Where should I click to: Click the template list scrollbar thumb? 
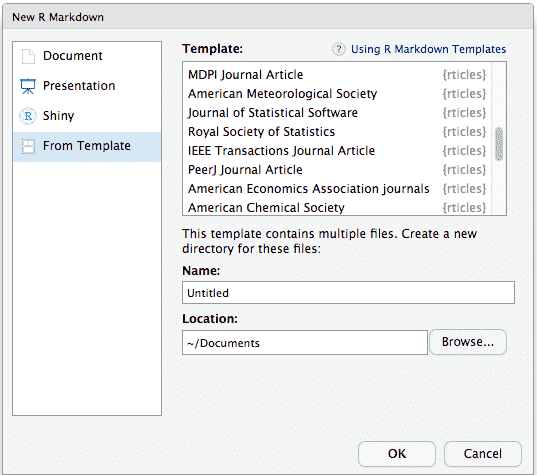499,144
